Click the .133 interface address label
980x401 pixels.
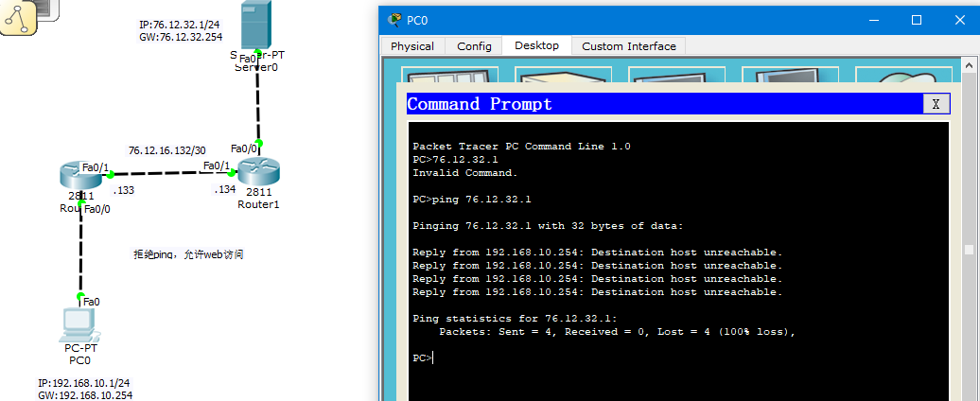pyautogui.click(x=123, y=190)
